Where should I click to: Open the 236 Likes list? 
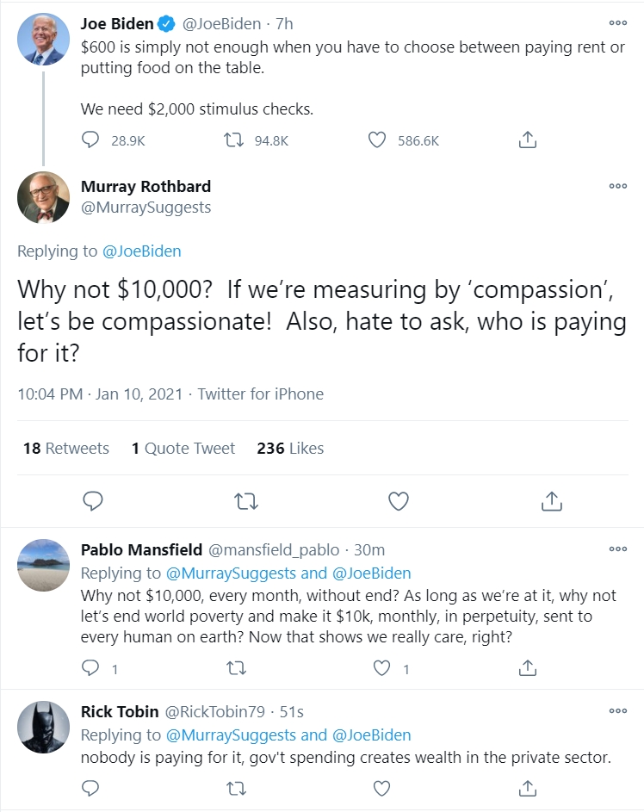coord(290,449)
